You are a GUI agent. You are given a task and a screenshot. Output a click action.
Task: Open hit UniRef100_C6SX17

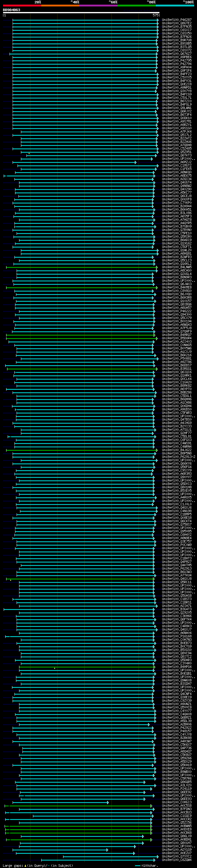coord(176,30)
